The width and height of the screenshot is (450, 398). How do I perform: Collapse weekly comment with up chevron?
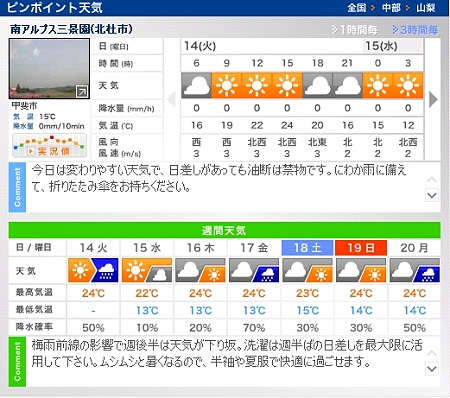[432, 353]
